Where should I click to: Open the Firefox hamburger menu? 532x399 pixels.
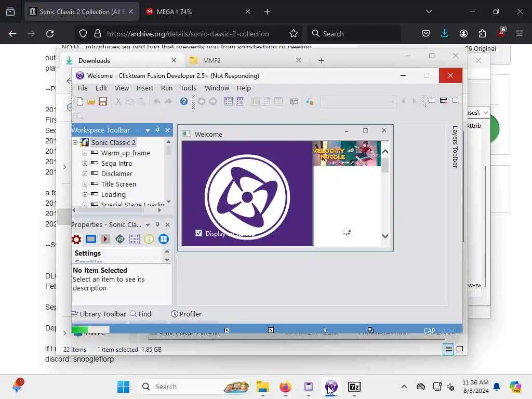point(519,33)
